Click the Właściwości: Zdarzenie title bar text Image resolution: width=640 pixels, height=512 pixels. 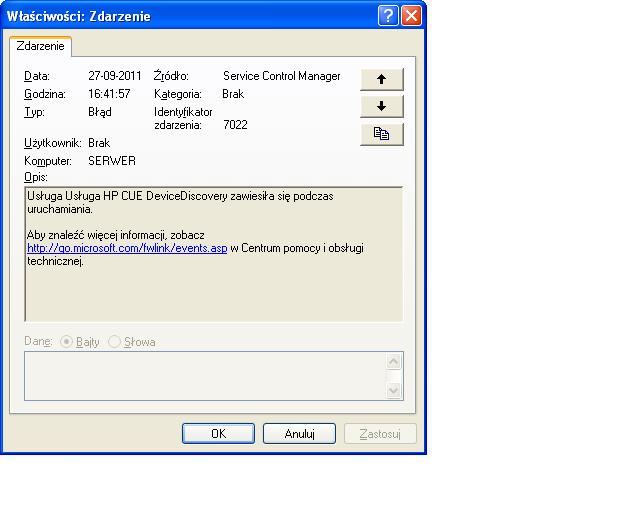click(79, 16)
